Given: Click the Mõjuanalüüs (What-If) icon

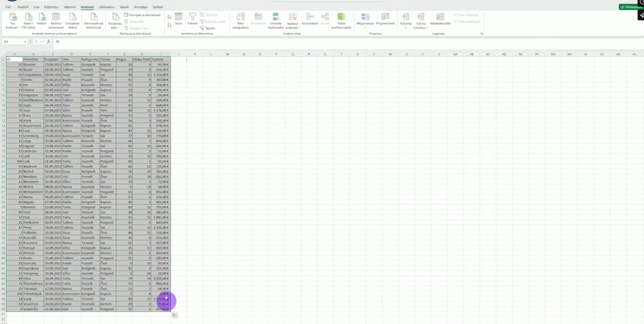Looking at the screenshot, I should 365,17.
